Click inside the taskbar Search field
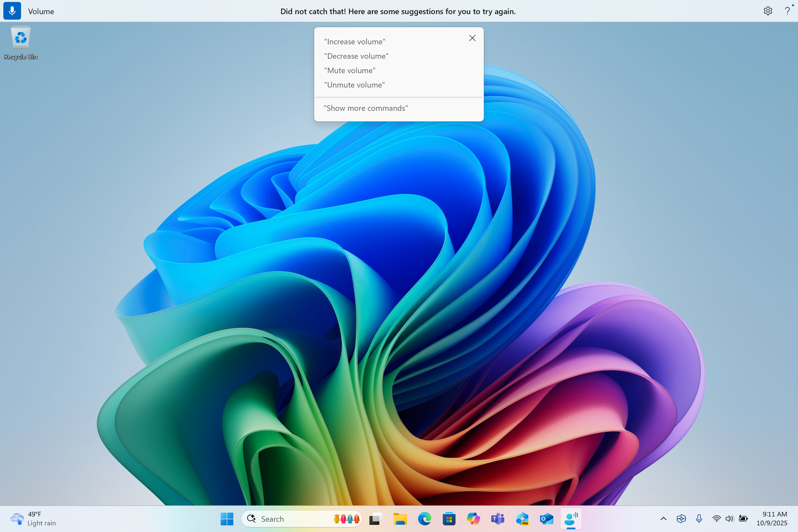The image size is (798, 532). tap(291, 519)
